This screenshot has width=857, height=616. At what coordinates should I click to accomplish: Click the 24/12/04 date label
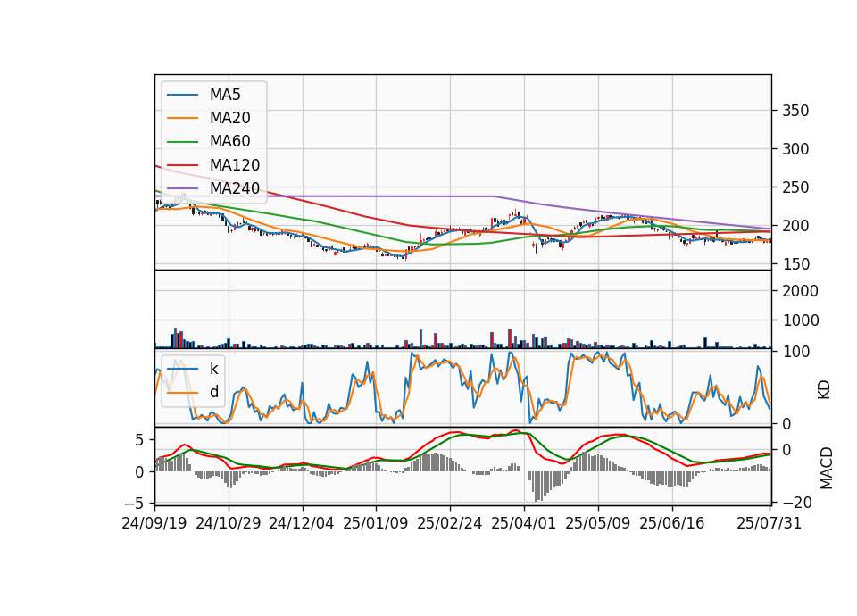301,523
